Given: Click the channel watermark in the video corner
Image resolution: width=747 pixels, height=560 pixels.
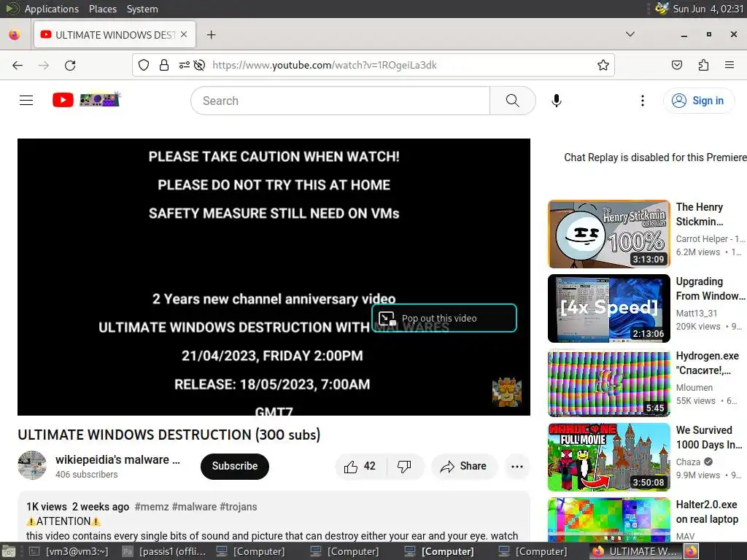Looking at the screenshot, I should click(507, 392).
